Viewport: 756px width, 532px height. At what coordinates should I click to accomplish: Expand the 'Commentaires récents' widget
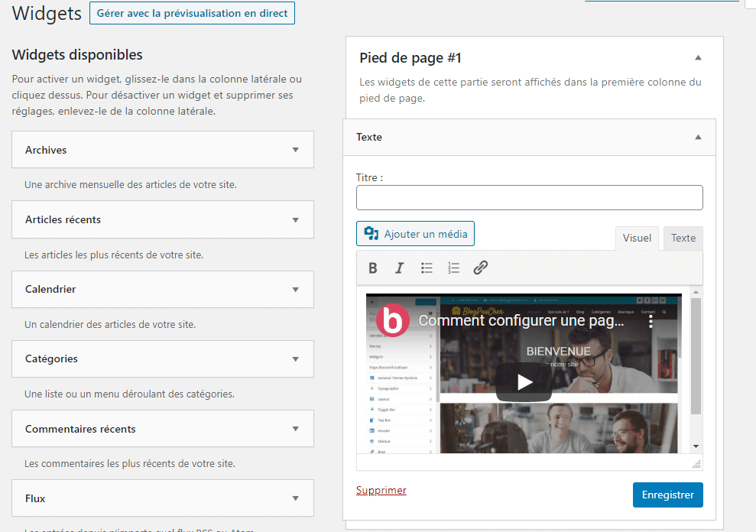pos(296,428)
